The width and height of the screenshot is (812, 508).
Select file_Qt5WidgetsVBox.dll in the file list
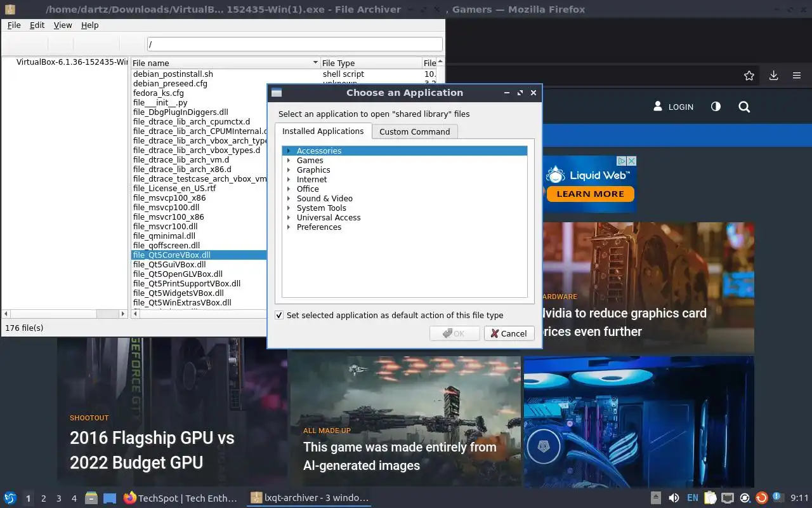[178, 293]
